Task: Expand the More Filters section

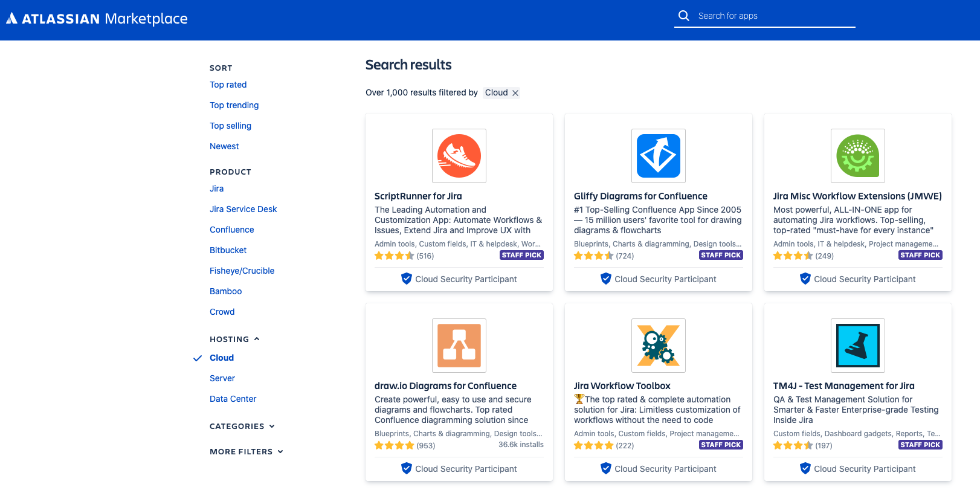Action: tap(247, 451)
